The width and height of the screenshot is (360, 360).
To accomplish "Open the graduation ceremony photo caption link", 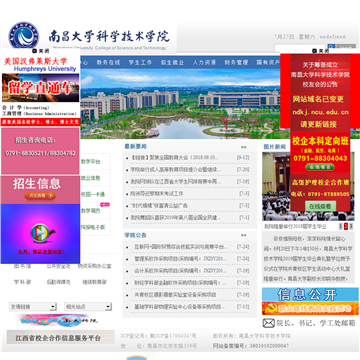I will [295, 227].
